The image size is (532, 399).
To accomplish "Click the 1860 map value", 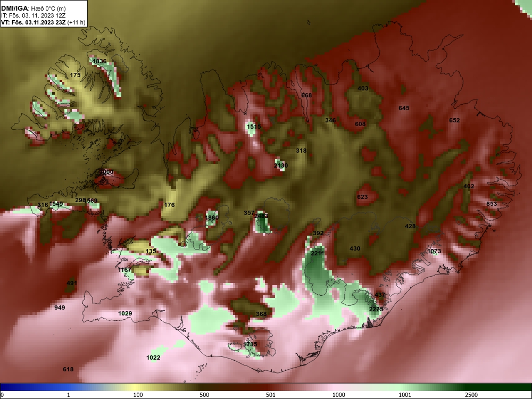I will coord(212,218).
